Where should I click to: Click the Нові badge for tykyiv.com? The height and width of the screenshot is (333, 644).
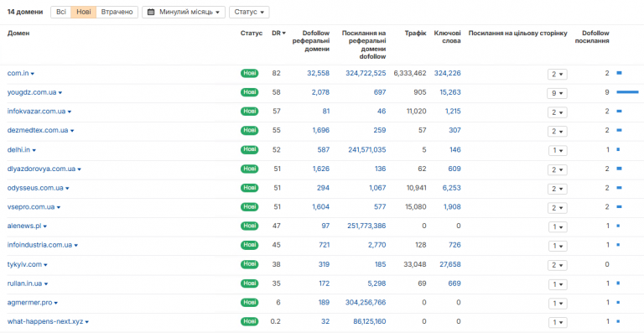249,264
